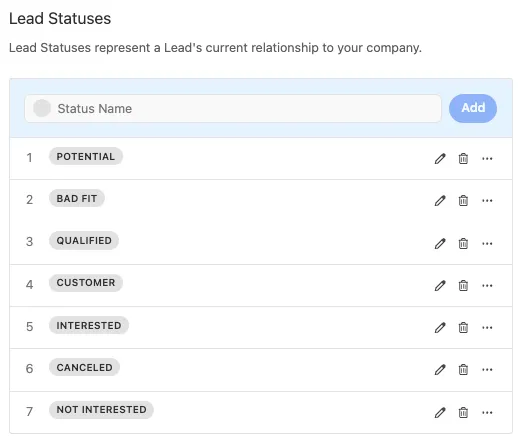Image resolution: width=528 pixels, height=448 pixels.
Task: Edit the BAD FIT status with pencil icon
Action: [440, 201]
